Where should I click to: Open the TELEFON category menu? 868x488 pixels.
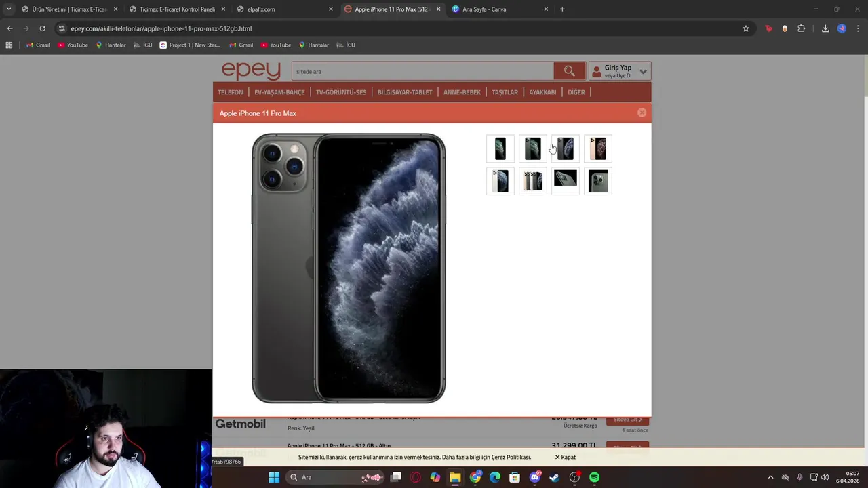[x=230, y=92]
